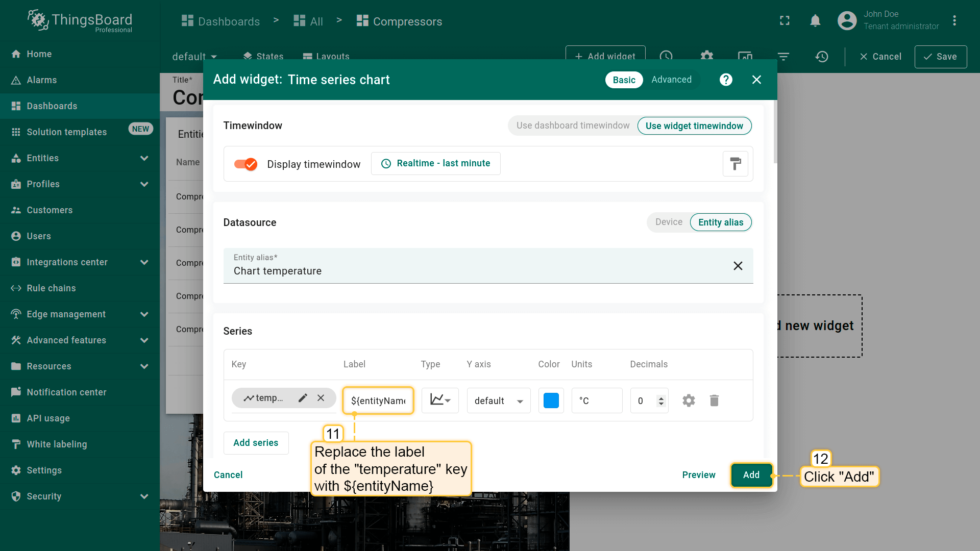
Task: Open the blue series color swatch
Action: coord(551,400)
